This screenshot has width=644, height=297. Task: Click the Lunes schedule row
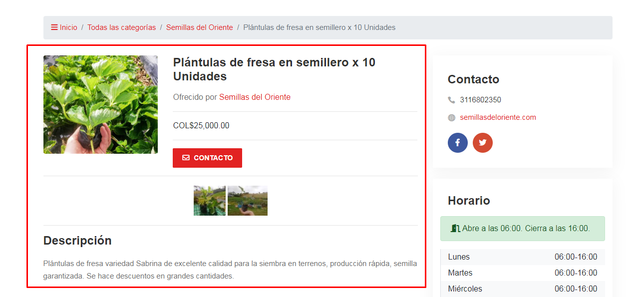(x=522, y=257)
